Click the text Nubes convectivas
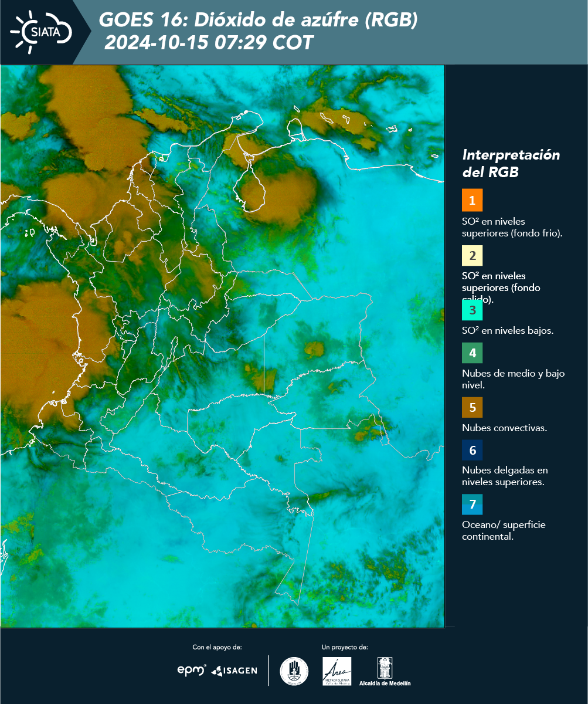This screenshot has height=704, width=588. (x=505, y=428)
